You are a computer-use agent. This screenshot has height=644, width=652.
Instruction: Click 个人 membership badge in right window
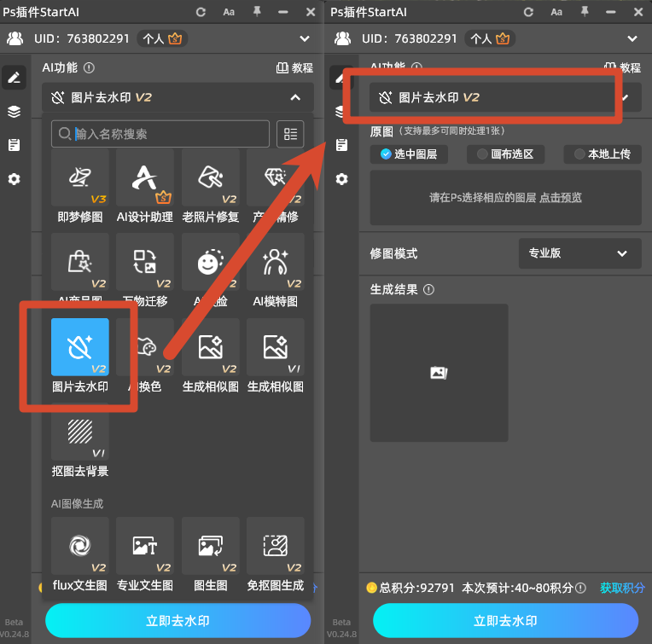490,38
